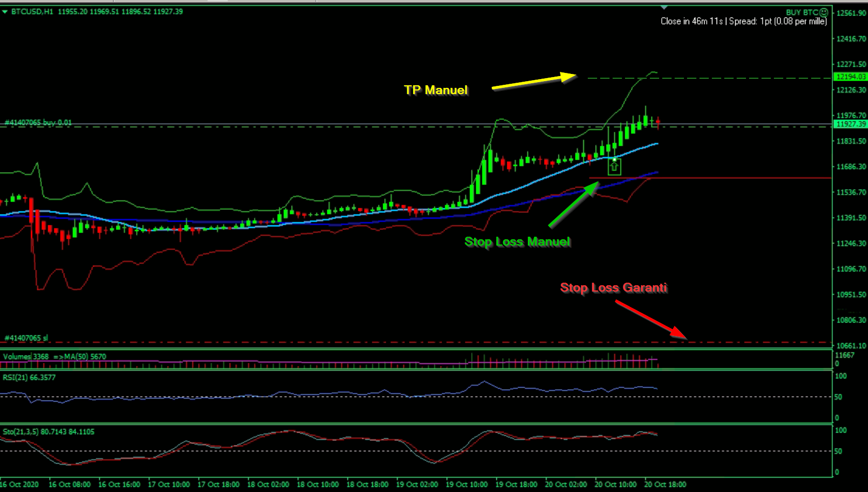Click the 12271.50 price axis value
868x492 pixels.
851,64
